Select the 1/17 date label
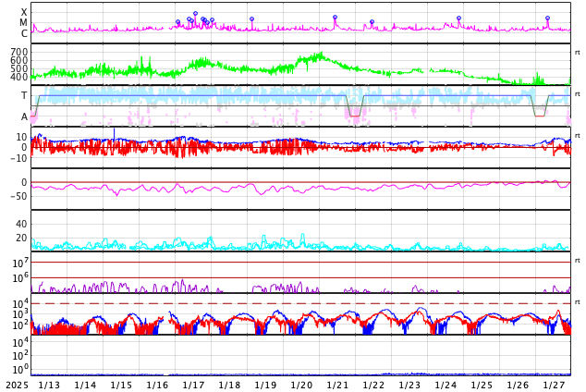 [193, 386]
